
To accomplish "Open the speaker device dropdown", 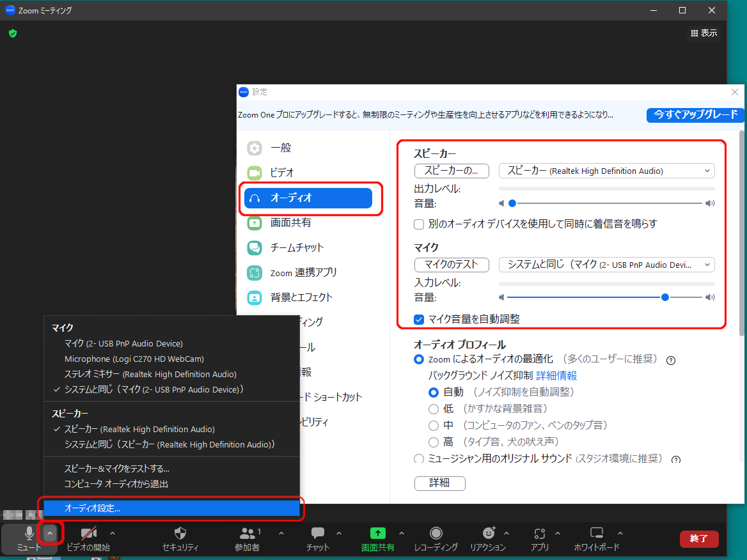I will tap(606, 171).
